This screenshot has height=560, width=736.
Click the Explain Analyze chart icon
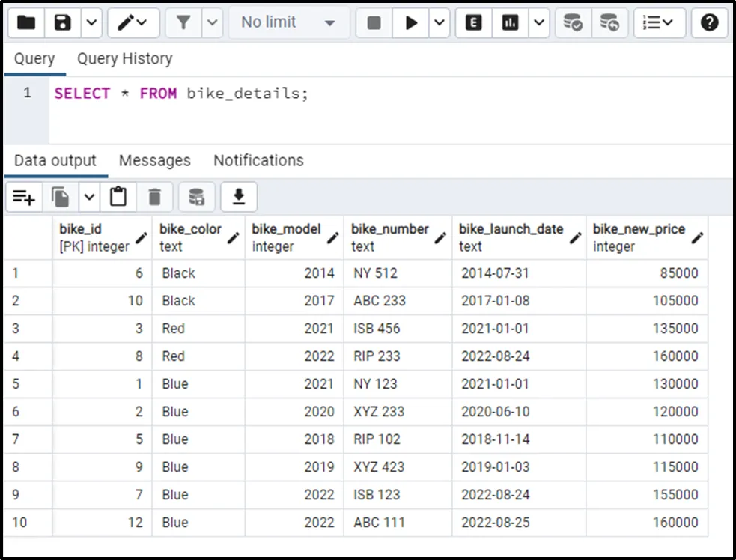click(x=511, y=23)
